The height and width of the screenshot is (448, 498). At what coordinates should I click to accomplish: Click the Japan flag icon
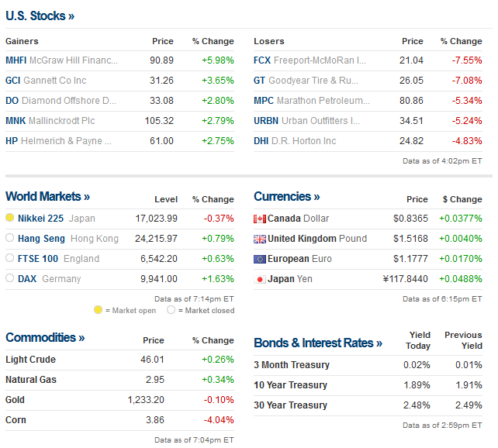point(260,279)
